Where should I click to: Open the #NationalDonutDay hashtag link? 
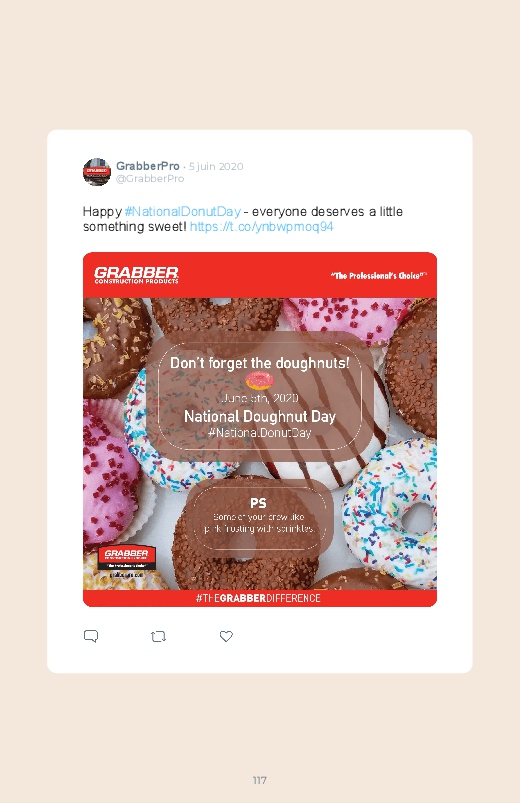coord(182,212)
